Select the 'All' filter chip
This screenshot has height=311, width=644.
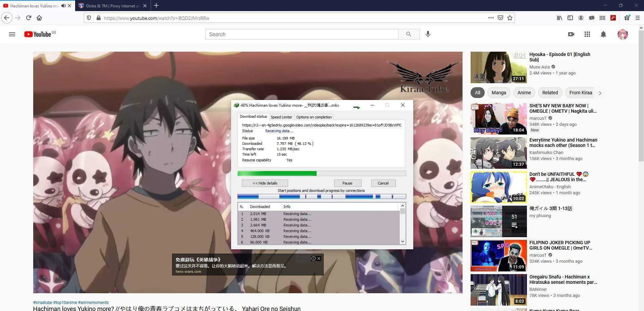point(477,93)
